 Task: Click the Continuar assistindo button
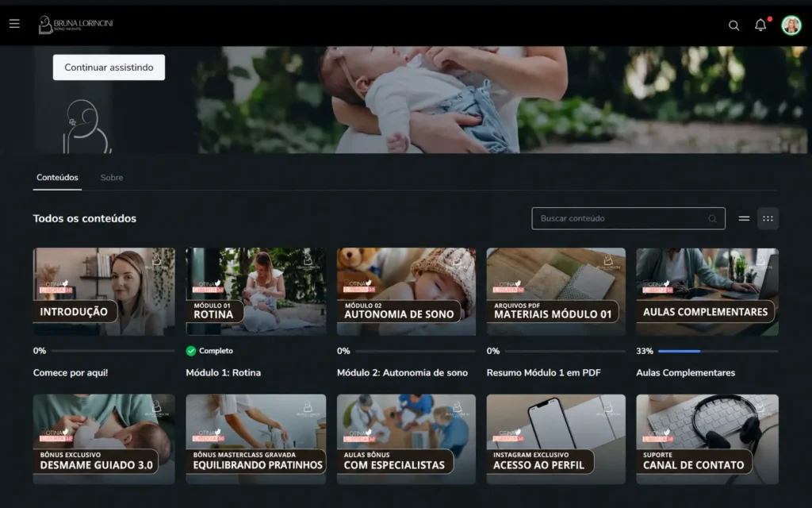(x=109, y=67)
